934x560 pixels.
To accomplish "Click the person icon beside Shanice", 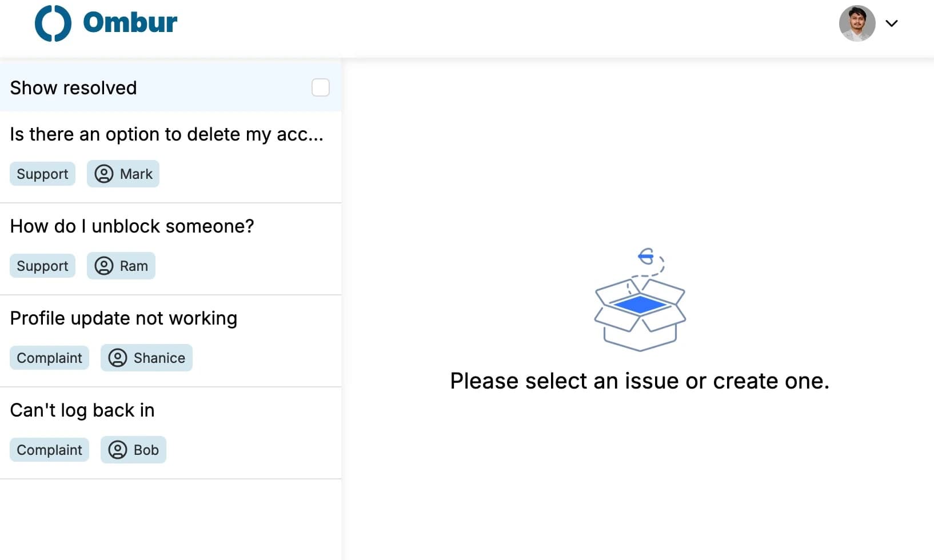I will coord(118,358).
